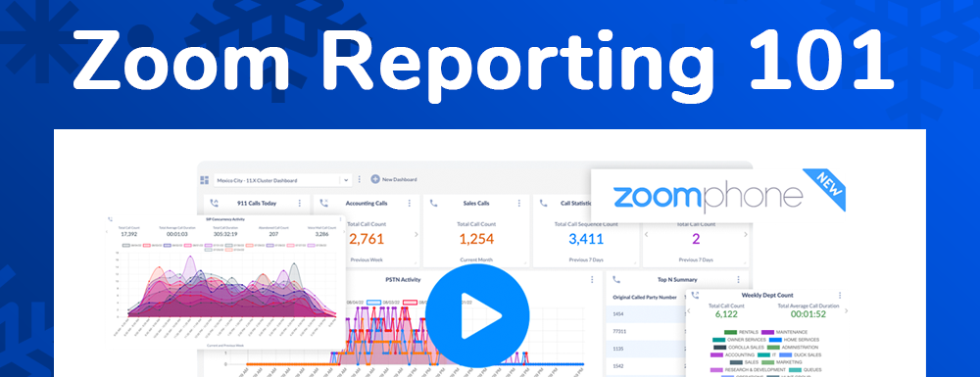The image size is (980, 377).
Task: Click the Sales Calls phone icon
Action: [x=434, y=203]
